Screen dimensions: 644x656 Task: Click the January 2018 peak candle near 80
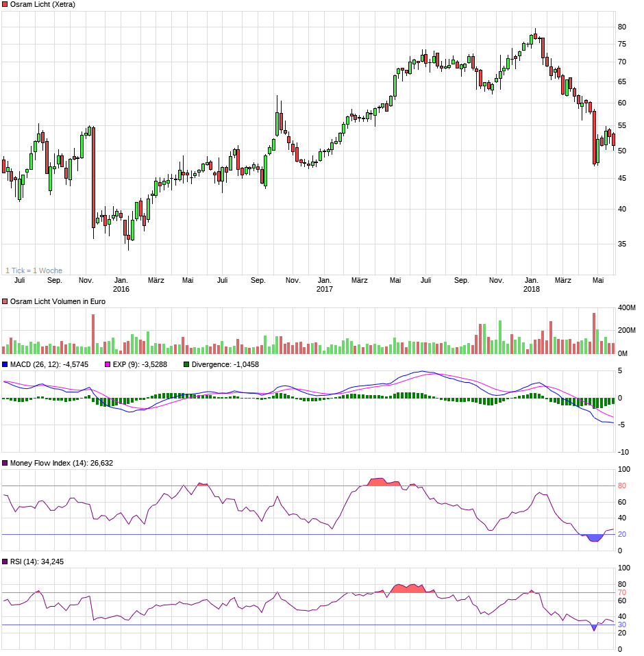click(535, 36)
